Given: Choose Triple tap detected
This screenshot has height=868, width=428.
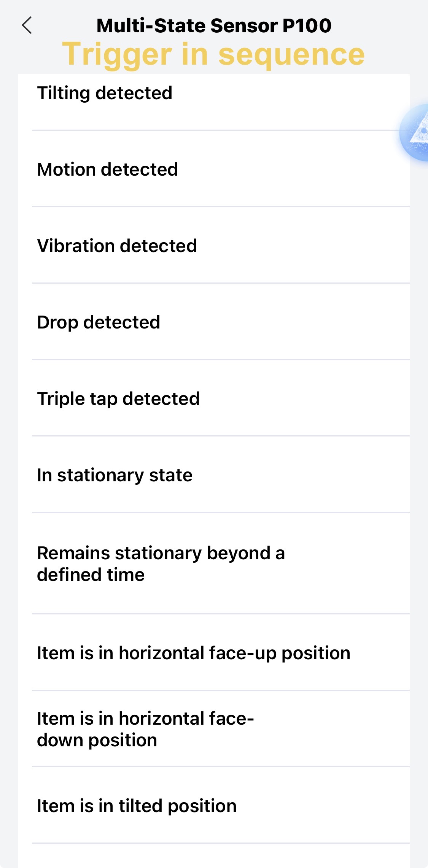Looking at the screenshot, I should click(118, 399).
